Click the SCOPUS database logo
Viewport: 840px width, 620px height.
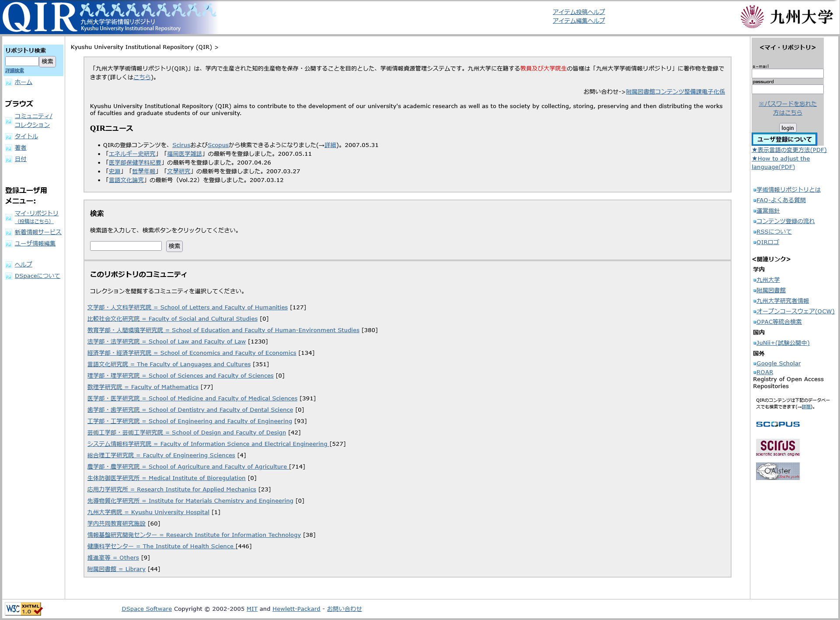778,424
